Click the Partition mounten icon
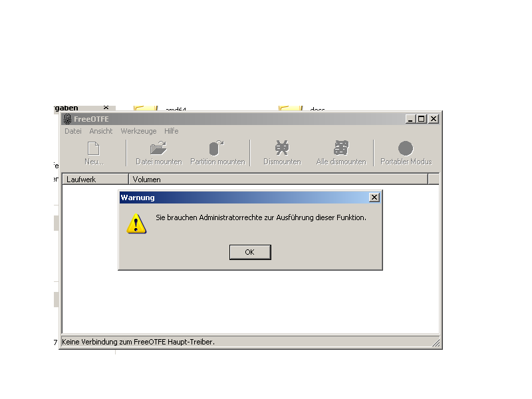 (217, 148)
